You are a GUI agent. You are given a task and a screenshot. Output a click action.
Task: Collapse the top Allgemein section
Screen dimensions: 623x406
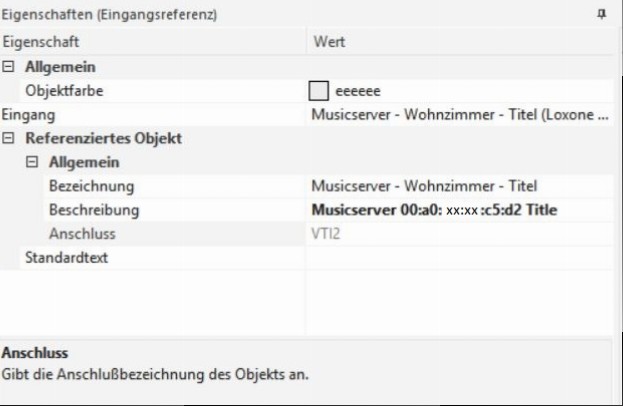9,67
